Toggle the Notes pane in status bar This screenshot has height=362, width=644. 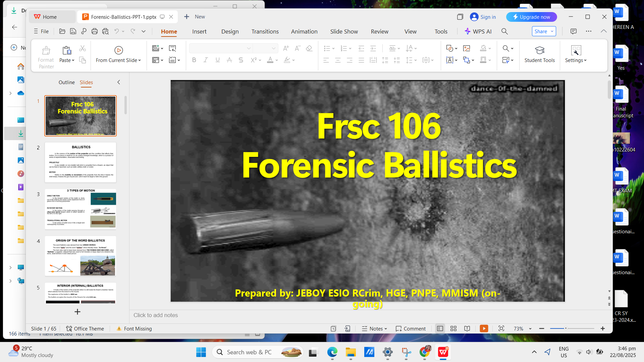point(374,328)
